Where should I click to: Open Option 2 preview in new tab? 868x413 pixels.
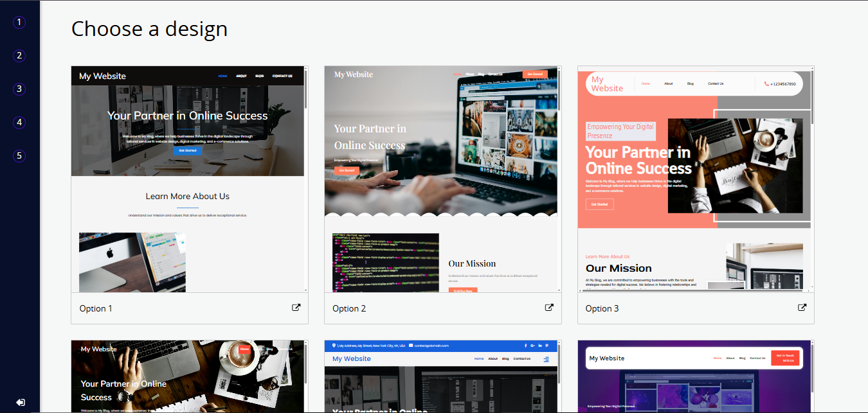549,307
